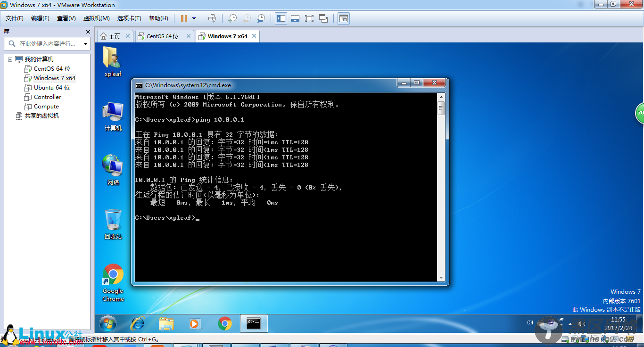Open Windows Media Player from taskbar
The width and height of the screenshot is (644, 347).
[194, 323]
